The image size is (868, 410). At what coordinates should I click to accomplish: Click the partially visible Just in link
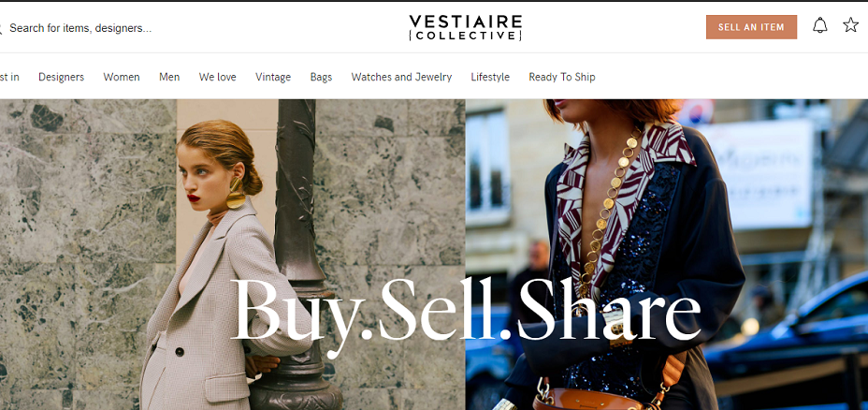[x=9, y=77]
